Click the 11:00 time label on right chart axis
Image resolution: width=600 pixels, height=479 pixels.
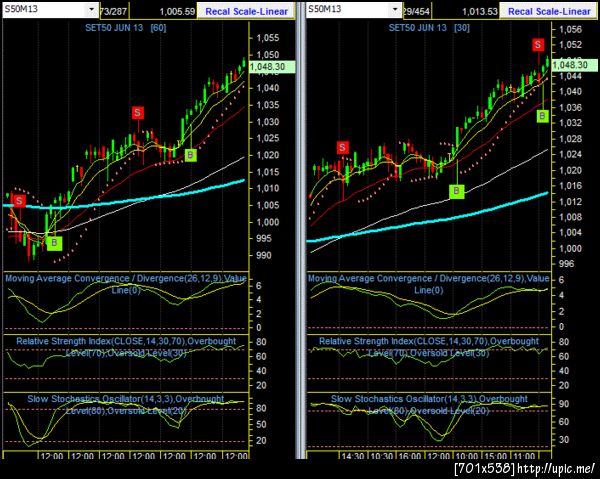pos(523,456)
